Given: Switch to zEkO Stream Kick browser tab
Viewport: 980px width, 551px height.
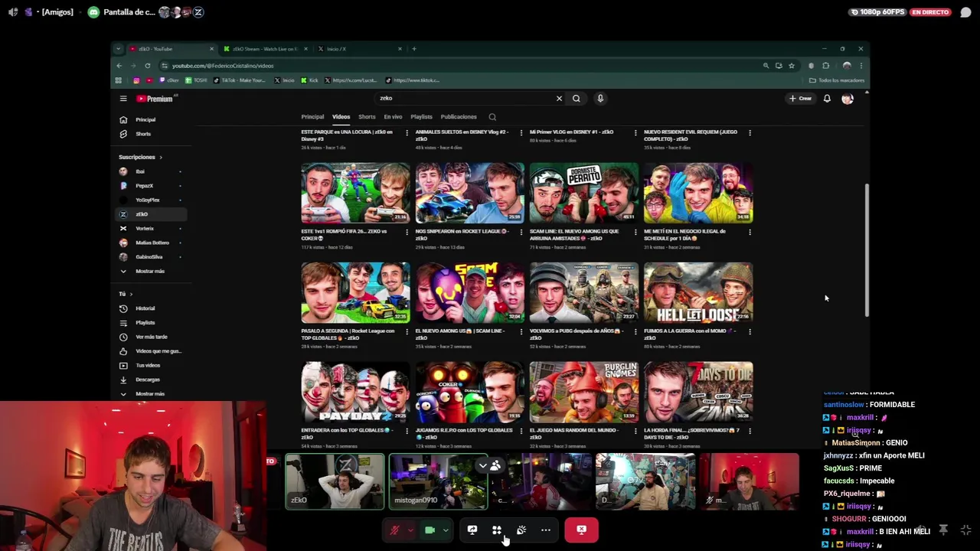Looking at the screenshot, I should click(x=264, y=49).
